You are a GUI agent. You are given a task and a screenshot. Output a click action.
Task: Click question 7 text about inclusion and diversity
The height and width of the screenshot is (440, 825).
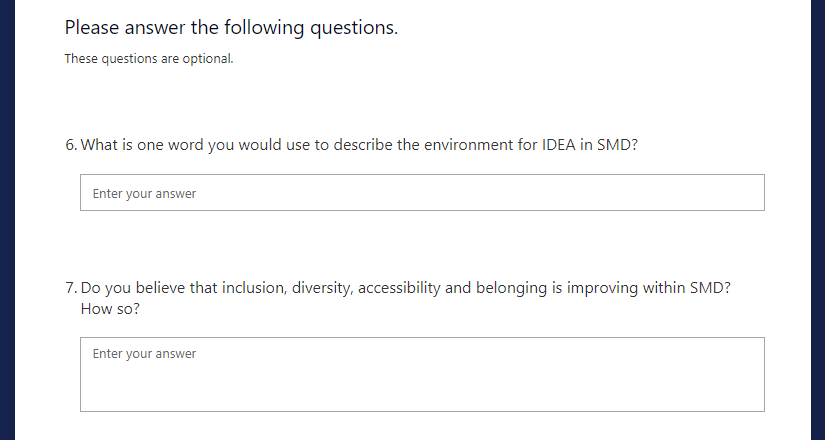click(x=405, y=288)
